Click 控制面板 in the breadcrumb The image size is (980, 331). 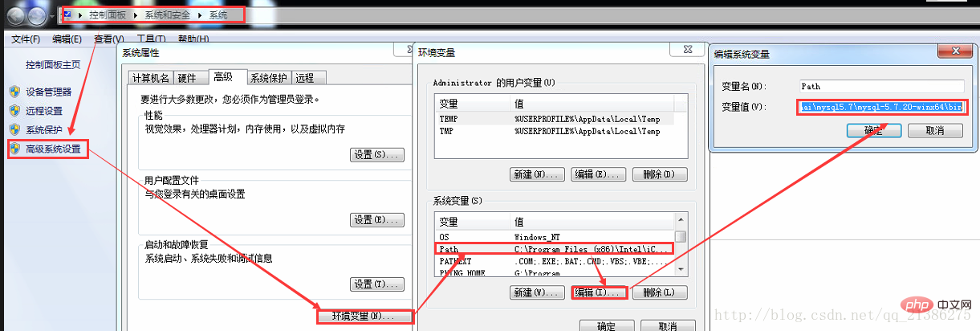pos(106,15)
